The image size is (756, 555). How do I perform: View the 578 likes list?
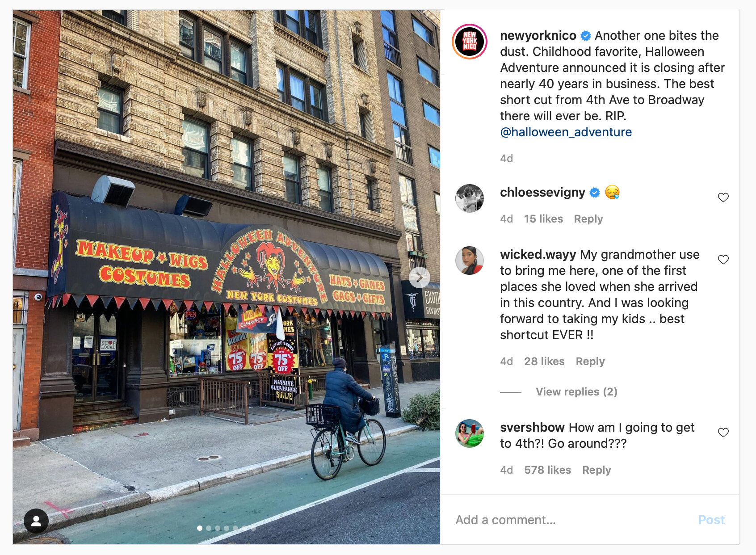coord(547,470)
